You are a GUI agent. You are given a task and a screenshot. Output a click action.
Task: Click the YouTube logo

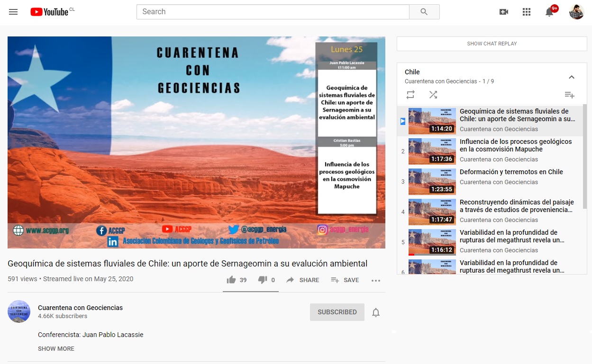coord(49,12)
